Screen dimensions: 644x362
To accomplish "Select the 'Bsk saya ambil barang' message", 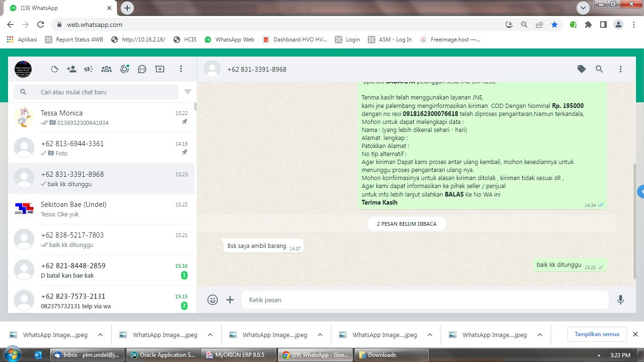I will pyautogui.click(x=263, y=246).
